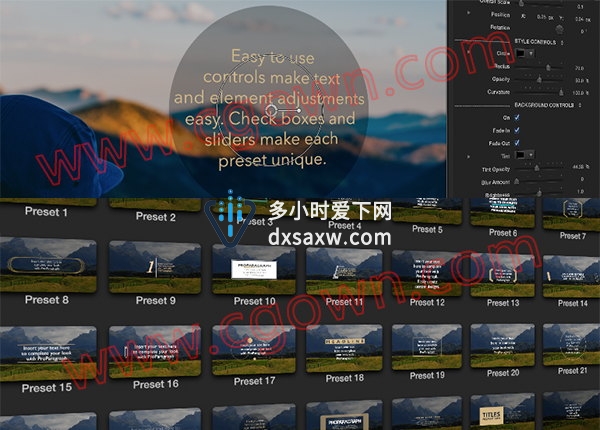
Task: Select the Preset 17 thumbnail
Action: point(254,350)
